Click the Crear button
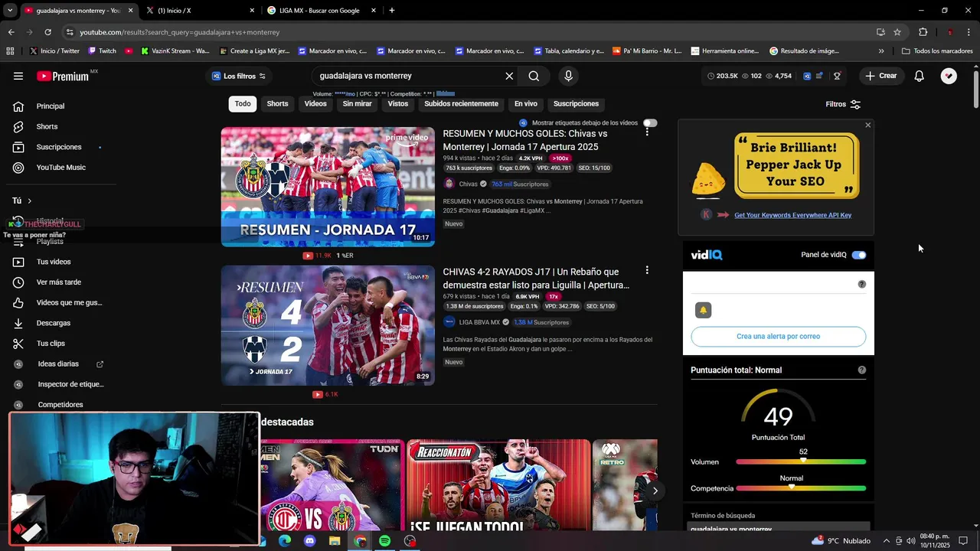Screen dimensions: 980x551 (881, 76)
